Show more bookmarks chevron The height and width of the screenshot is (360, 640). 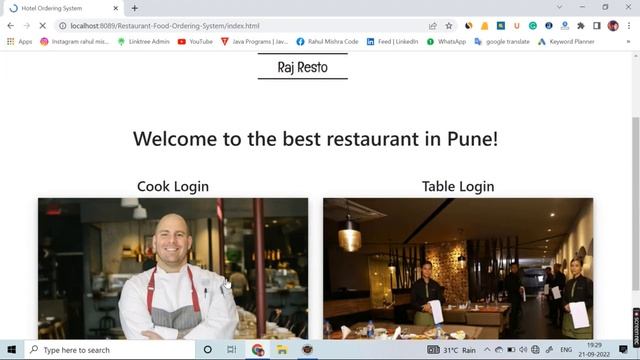click(x=628, y=42)
